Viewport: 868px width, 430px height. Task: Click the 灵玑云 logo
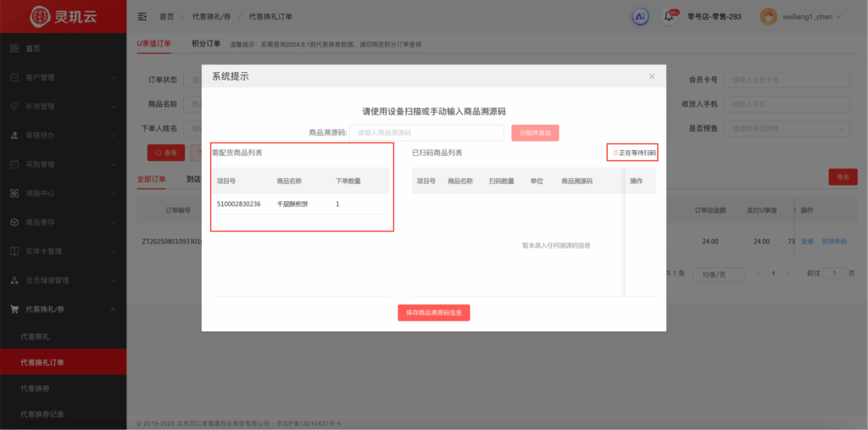(x=63, y=16)
